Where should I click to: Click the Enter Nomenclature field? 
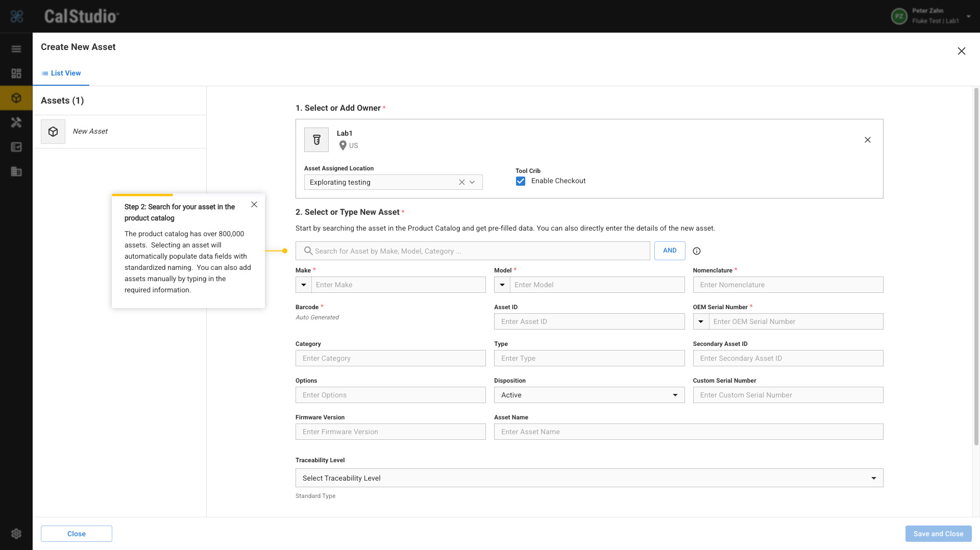click(788, 285)
